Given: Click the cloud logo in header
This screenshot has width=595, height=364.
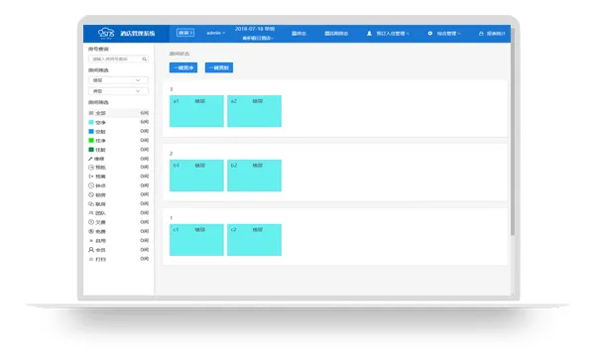Looking at the screenshot, I should [x=106, y=33].
